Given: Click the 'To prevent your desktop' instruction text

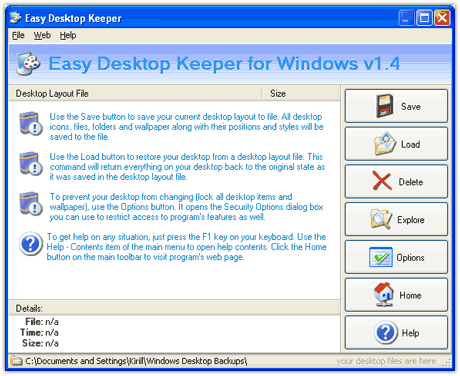Looking at the screenshot, I should coord(186,207).
